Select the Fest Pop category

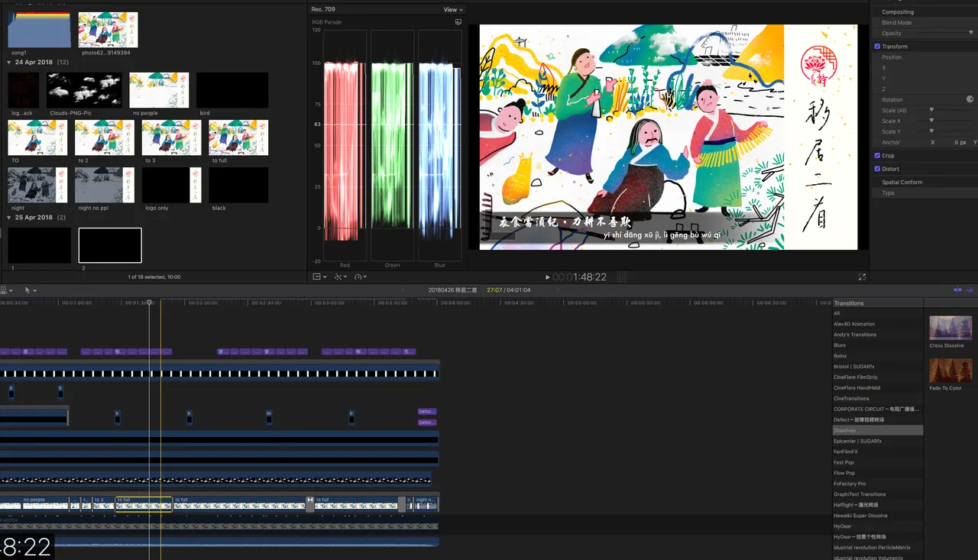[x=878, y=462]
